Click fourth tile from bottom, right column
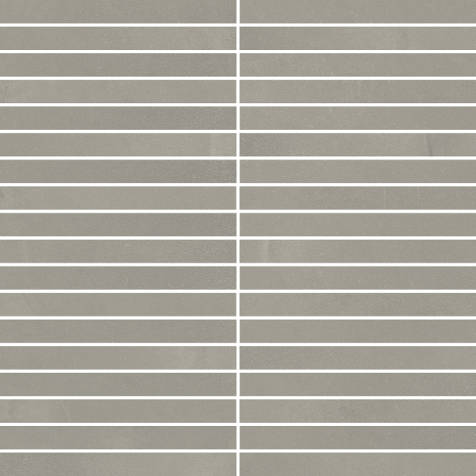The height and width of the screenshot is (476, 476). click(x=357, y=384)
